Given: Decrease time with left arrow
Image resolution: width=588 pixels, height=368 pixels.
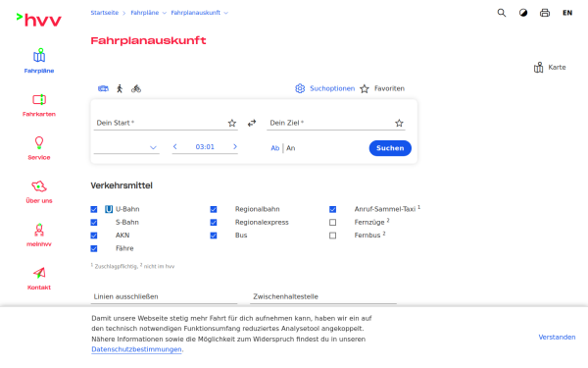Looking at the screenshot, I should tap(174, 147).
